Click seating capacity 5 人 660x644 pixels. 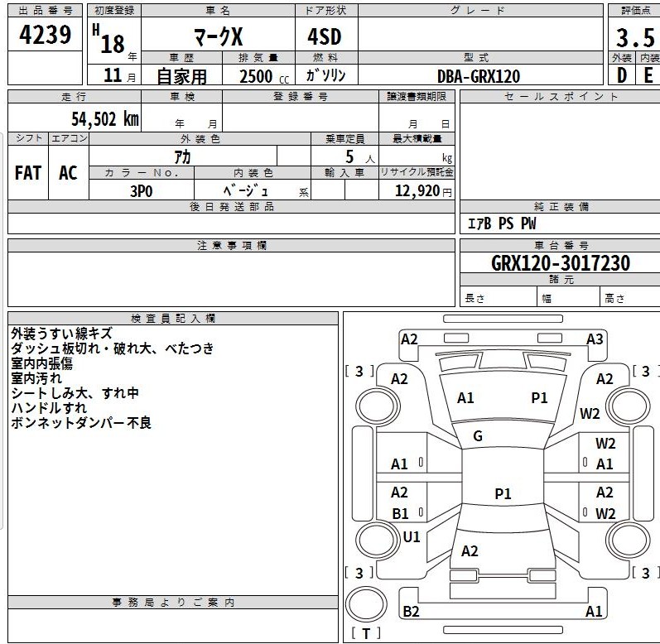tap(360, 157)
